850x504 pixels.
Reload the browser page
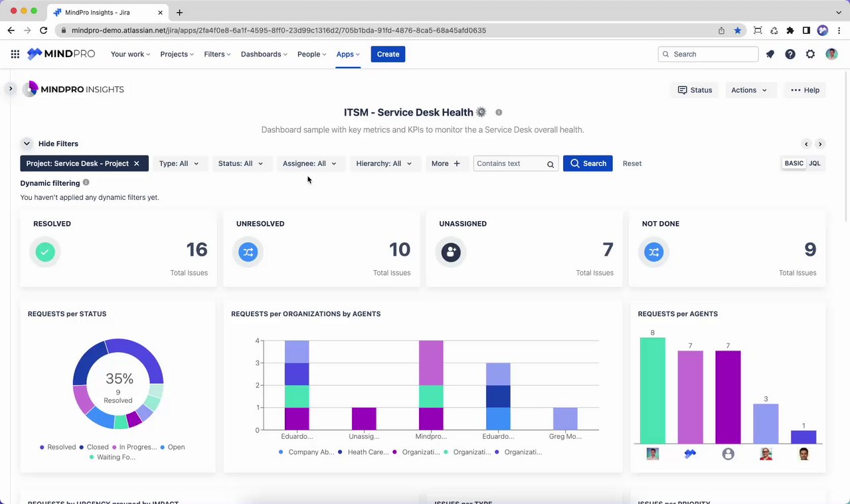point(44,31)
